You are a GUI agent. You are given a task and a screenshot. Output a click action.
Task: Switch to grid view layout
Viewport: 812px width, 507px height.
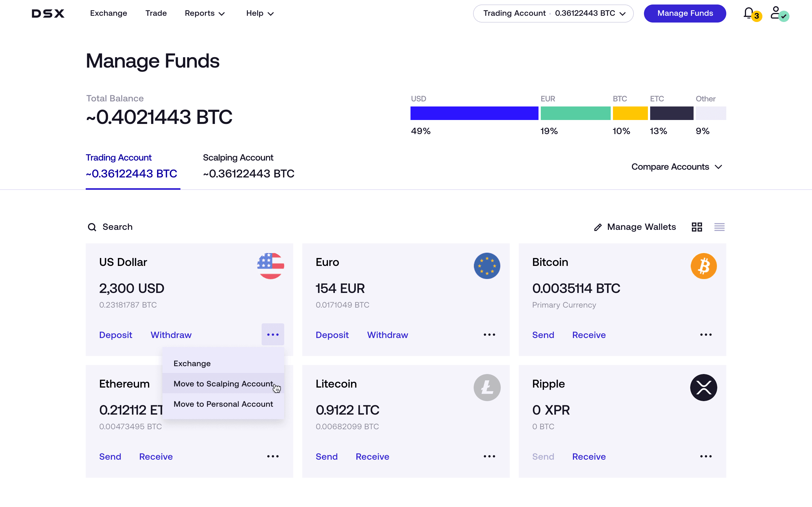pos(697,227)
